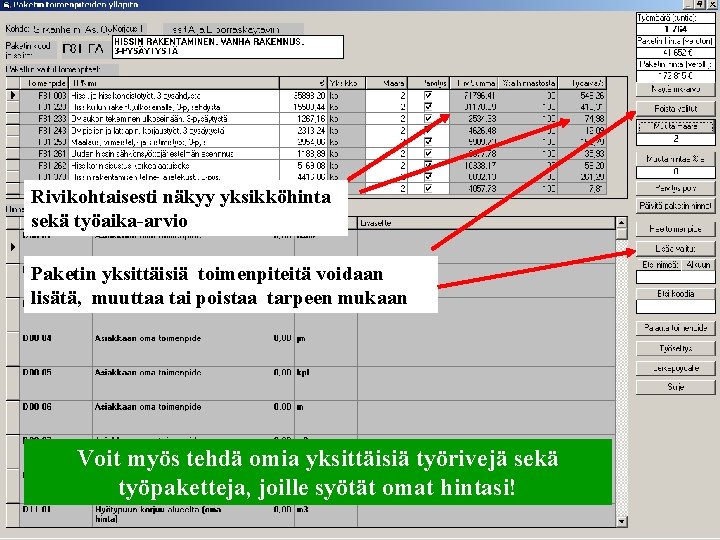This screenshot has width=720, height=540.
Task: Click the 'Poista valitut' button
Action: click(675, 109)
